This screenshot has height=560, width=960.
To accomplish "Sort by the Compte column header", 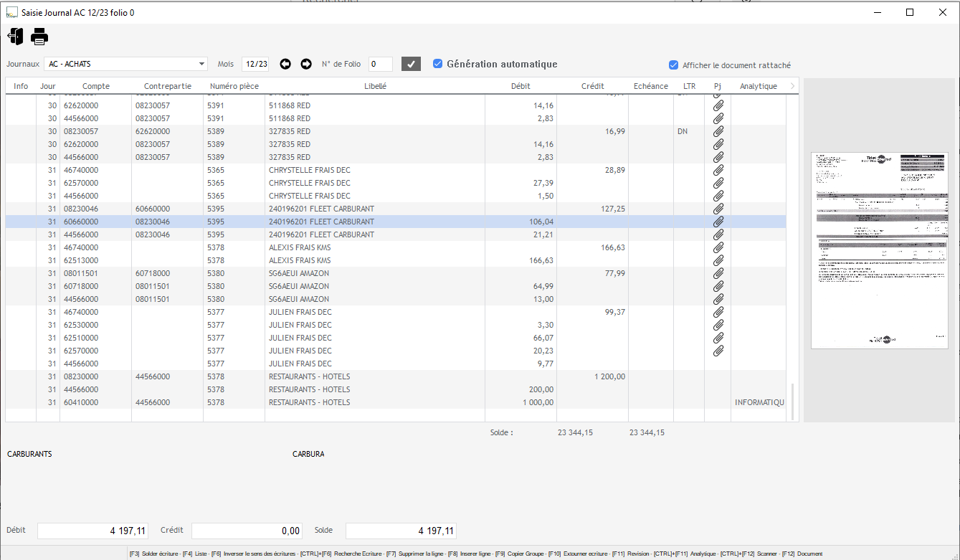I will 96,86.
